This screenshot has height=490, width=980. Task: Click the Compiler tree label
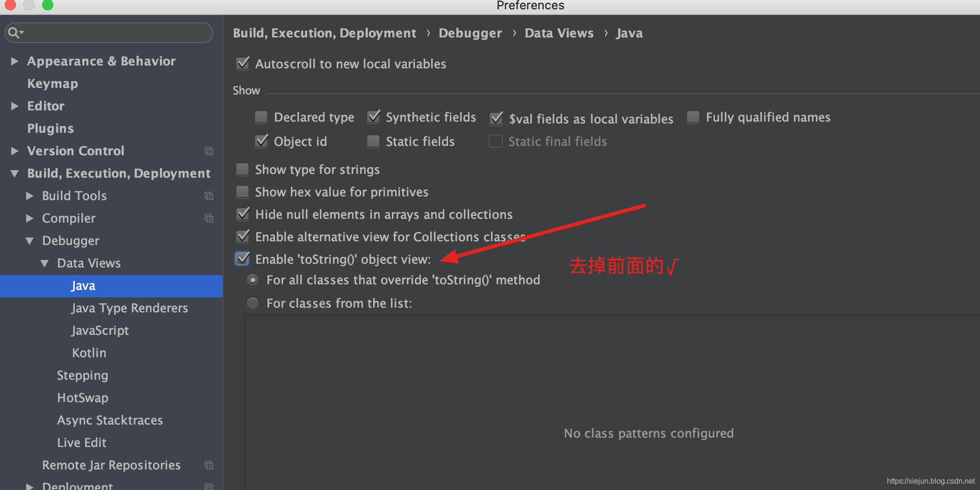[x=69, y=218]
